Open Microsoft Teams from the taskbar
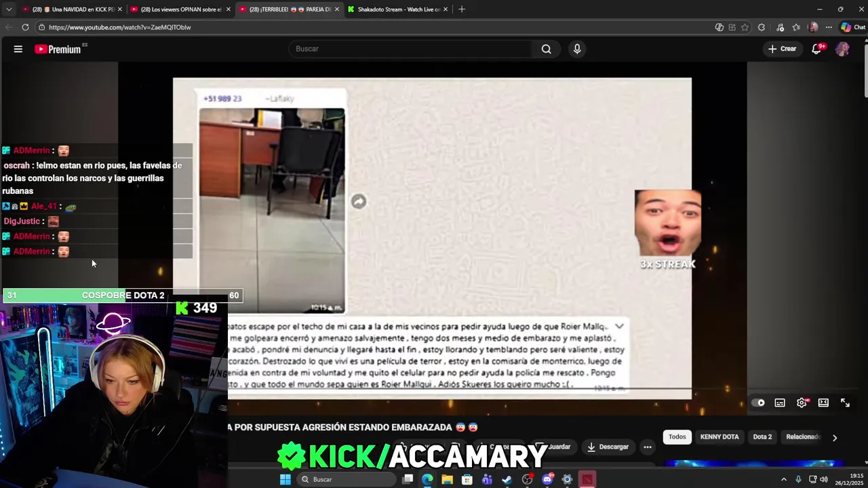Image resolution: width=868 pixels, height=488 pixels. pos(487,479)
